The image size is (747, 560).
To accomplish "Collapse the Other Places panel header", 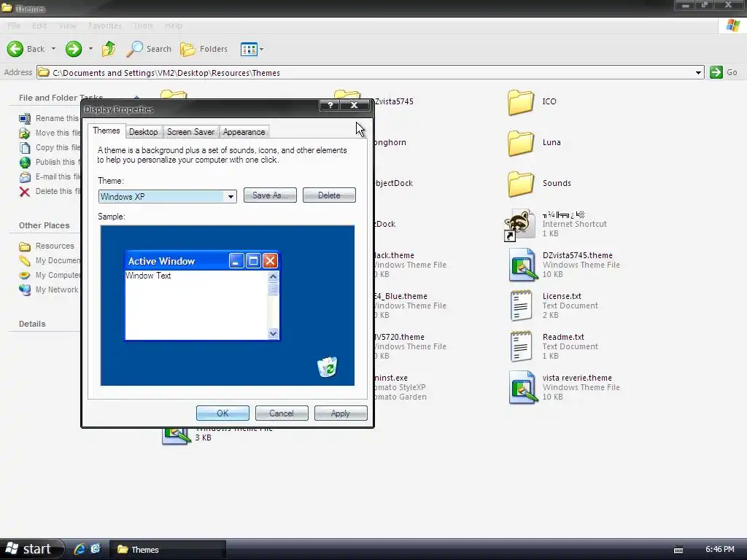I will (44, 225).
